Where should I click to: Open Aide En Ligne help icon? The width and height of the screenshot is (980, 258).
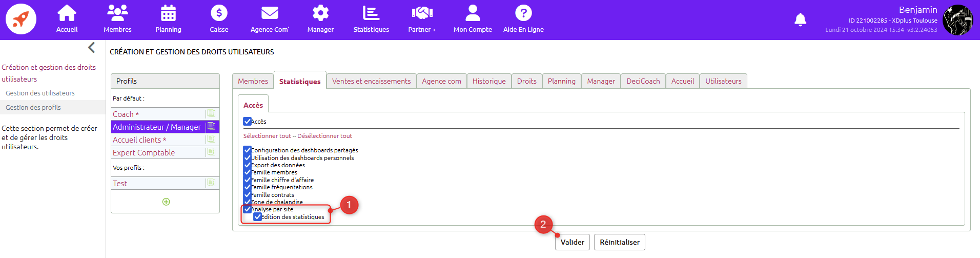(523, 13)
